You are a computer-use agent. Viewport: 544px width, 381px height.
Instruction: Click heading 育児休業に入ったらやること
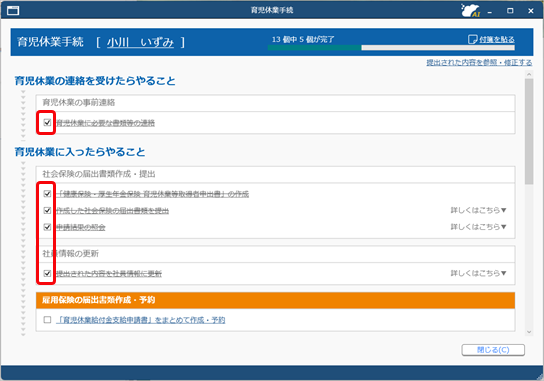[80, 152]
